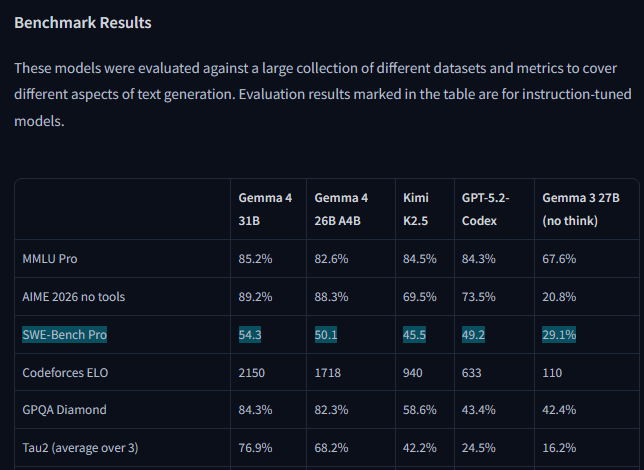Click the 633 Codeforces ELO value

pos(472,373)
